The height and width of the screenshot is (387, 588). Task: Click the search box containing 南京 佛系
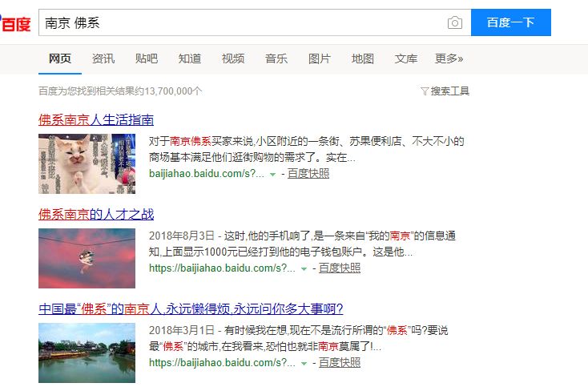(x=242, y=22)
